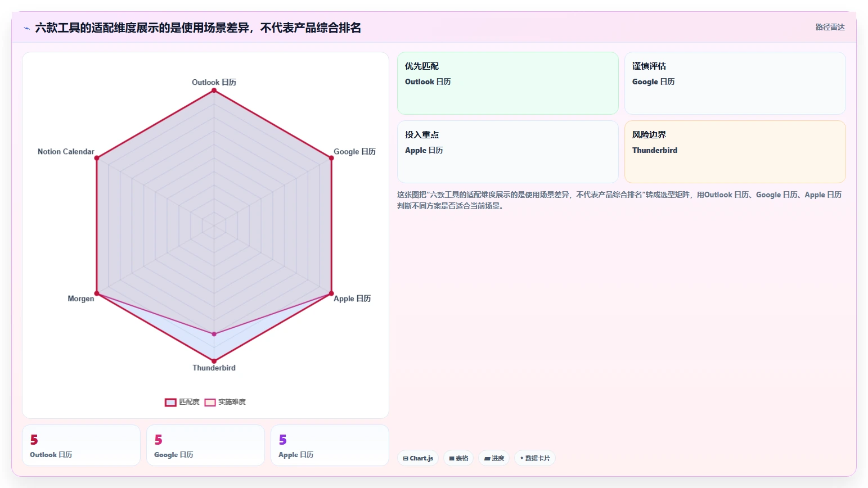This screenshot has height=488, width=868.
Task: Select the 进度 tag chip
Action: click(x=494, y=458)
